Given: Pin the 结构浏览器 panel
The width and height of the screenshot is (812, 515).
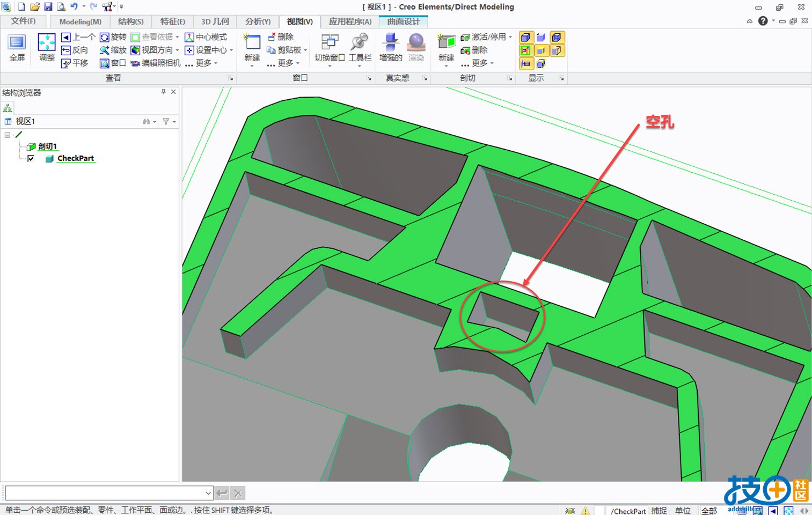Looking at the screenshot, I should click(164, 92).
